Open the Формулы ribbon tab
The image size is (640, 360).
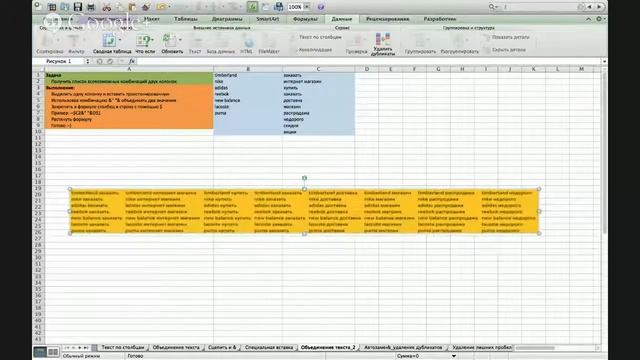tap(305, 19)
